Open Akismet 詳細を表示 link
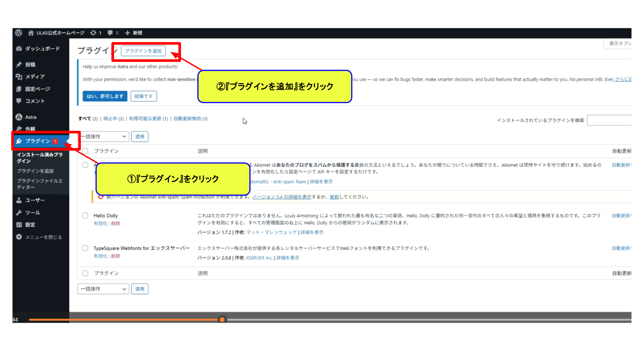The height and width of the screenshot is (351, 644). (321, 182)
